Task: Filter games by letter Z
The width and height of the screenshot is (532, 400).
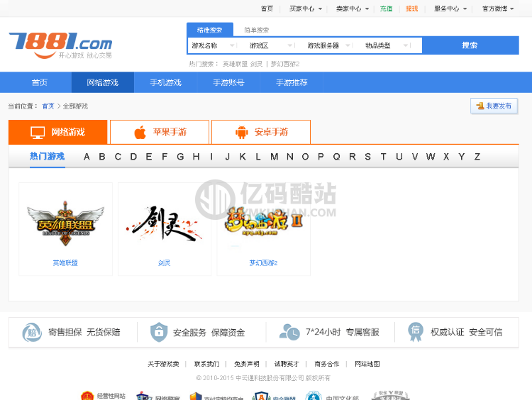Action: [x=477, y=157]
